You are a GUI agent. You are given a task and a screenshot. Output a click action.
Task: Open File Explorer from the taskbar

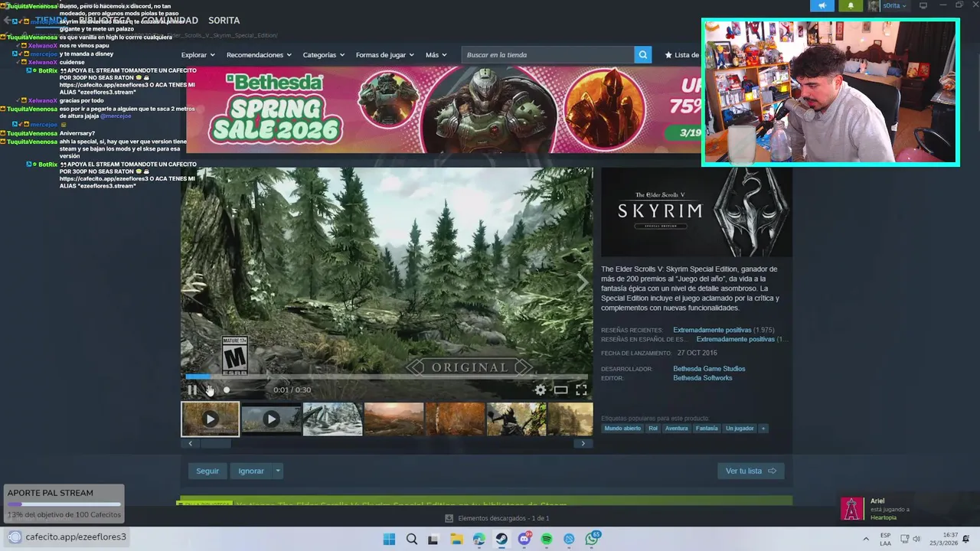tap(456, 539)
